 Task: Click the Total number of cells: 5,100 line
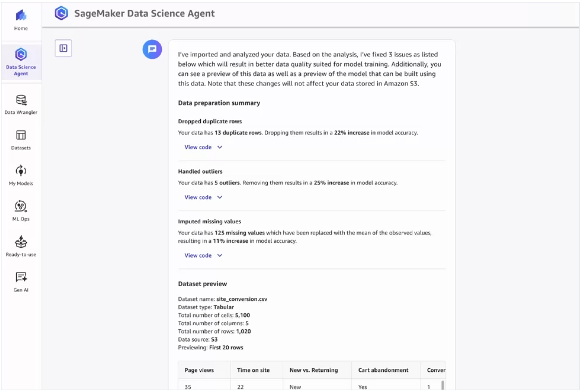[214, 315]
